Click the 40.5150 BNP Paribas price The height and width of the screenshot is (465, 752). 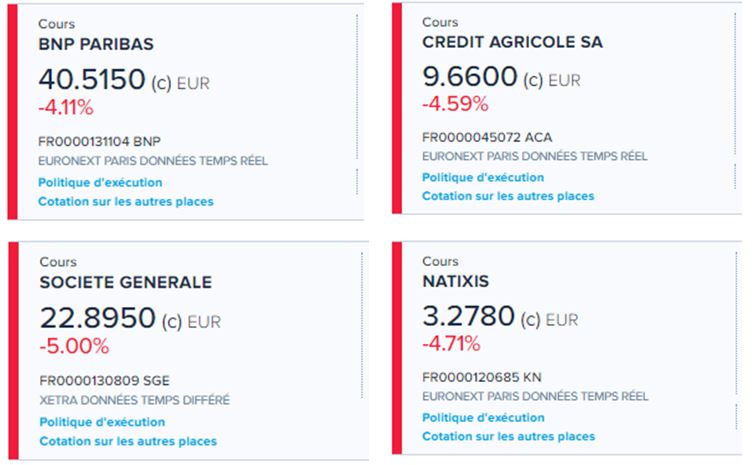point(92,79)
